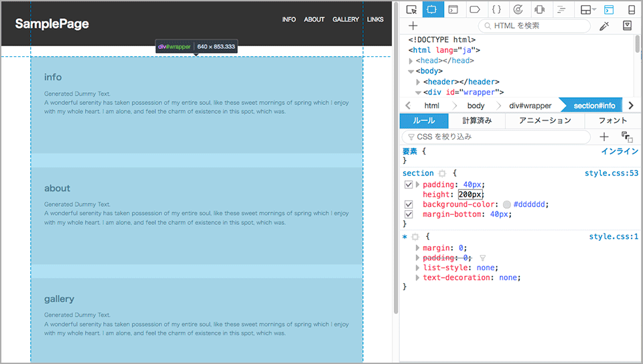The width and height of the screenshot is (643, 364).
Task: Expand the list-style shorthand property
Action: point(418,268)
